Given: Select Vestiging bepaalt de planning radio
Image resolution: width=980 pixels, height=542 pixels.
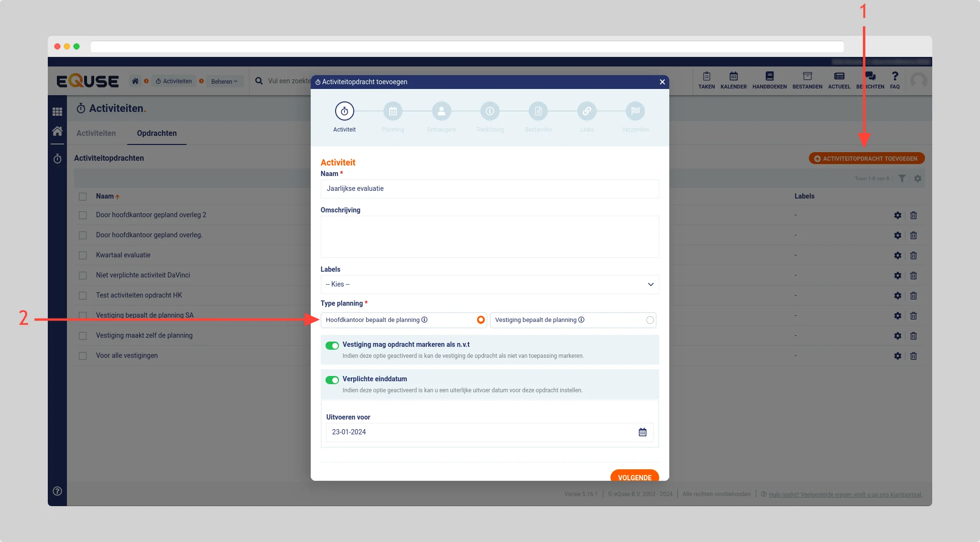Looking at the screenshot, I should point(650,321).
